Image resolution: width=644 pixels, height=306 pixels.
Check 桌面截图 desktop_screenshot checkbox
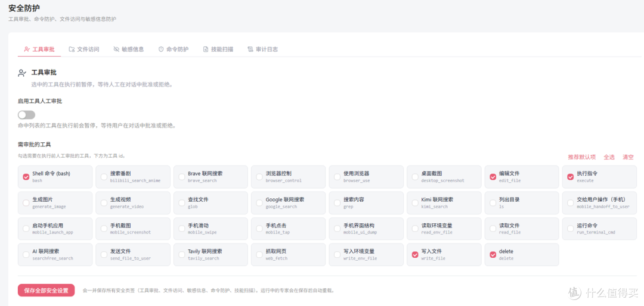pos(415,177)
